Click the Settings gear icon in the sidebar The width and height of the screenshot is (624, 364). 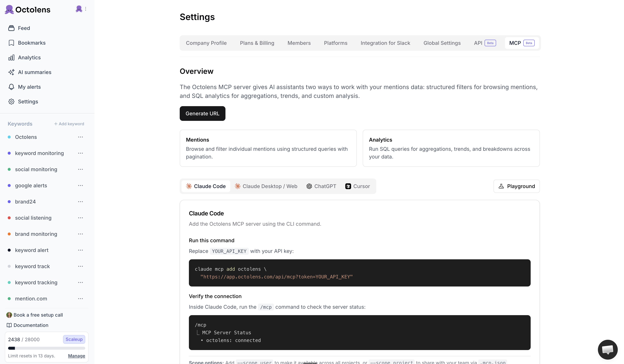[x=11, y=102]
